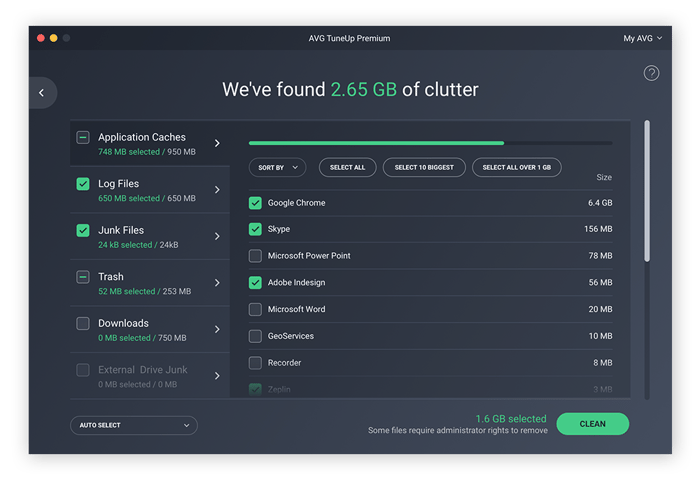Uncheck Google Chrome cache item

pyautogui.click(x=255, y=203)
